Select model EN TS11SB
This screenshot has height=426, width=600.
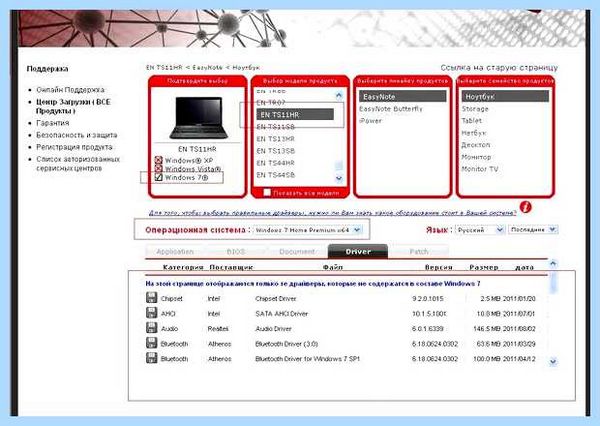276,127
